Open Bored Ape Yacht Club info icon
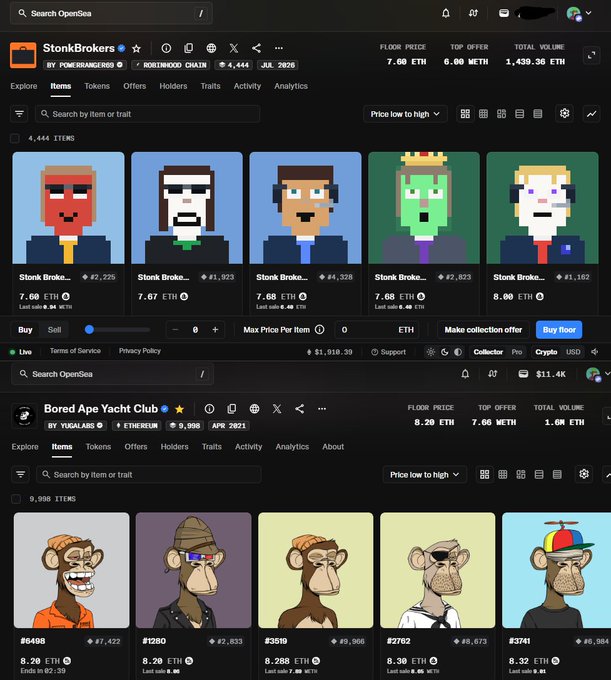 (x=209, y=409)
